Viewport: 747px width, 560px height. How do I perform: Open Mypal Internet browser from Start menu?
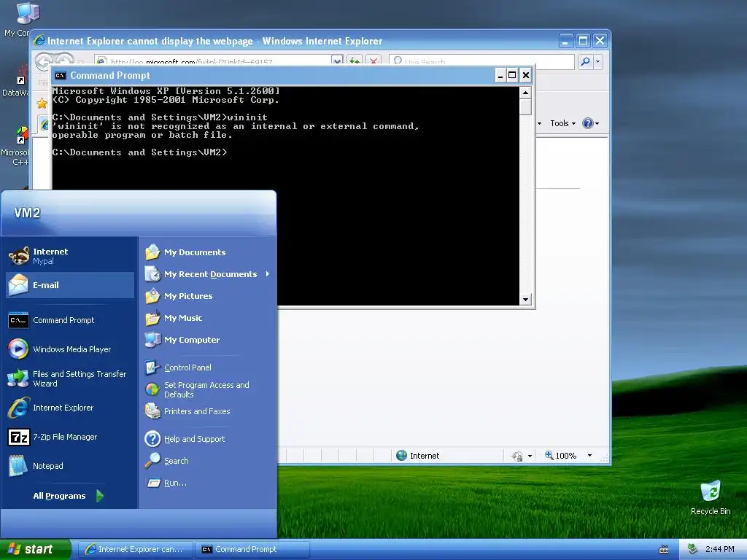[x=69, y=256]
